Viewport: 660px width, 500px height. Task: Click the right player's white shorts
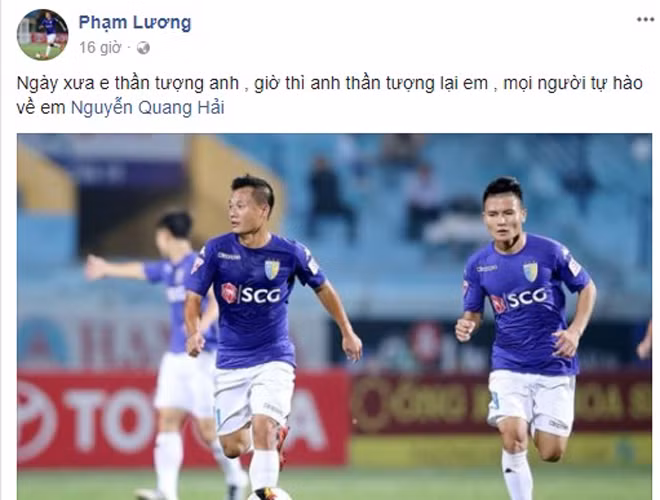click(531, 402)
